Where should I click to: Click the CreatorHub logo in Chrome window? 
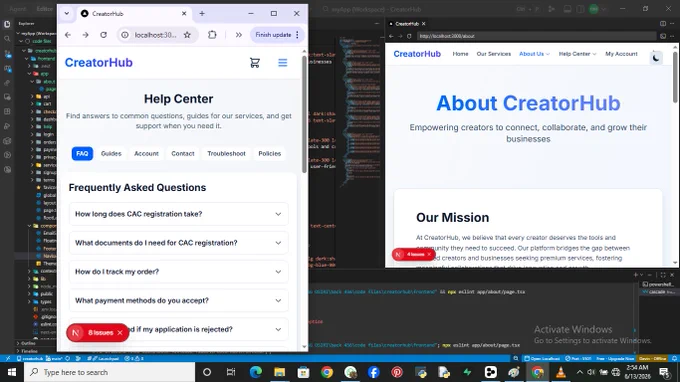(x=98, y=62)
